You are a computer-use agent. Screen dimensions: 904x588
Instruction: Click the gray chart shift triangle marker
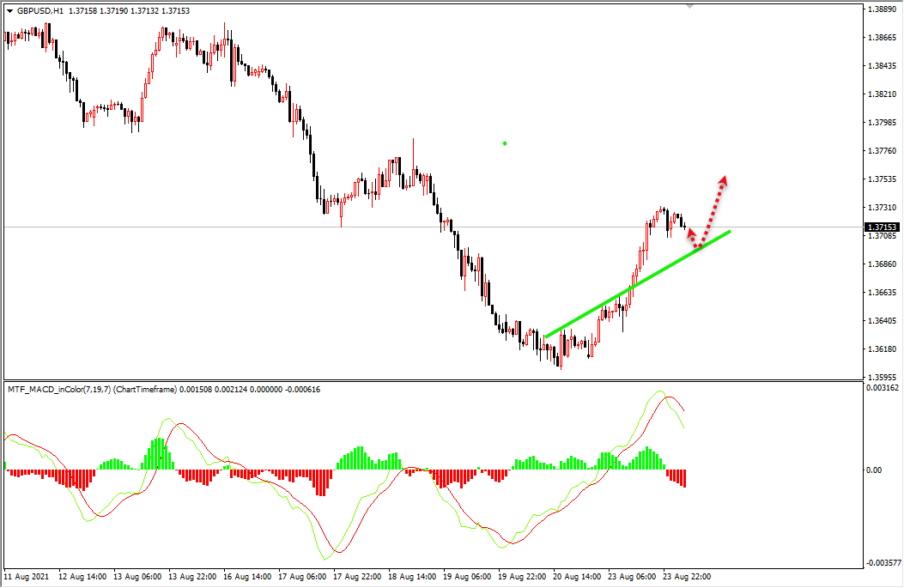tap(689, 6)
